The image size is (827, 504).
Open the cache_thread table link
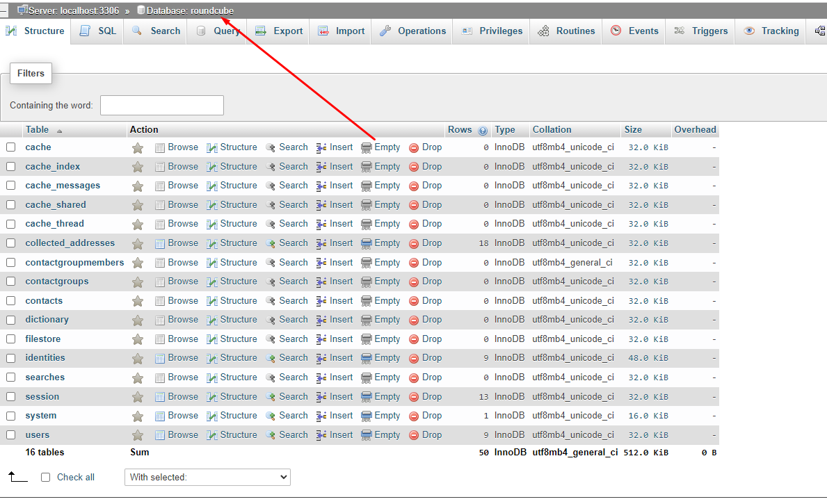point(55,224)
